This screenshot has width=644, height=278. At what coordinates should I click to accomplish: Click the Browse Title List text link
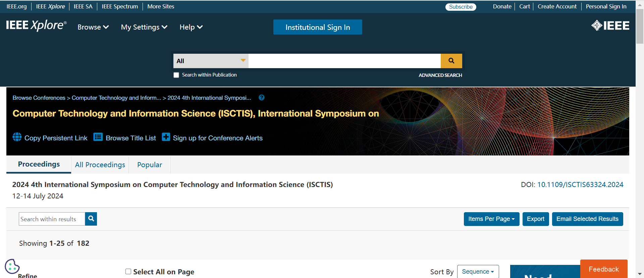[x=131, y=138]
